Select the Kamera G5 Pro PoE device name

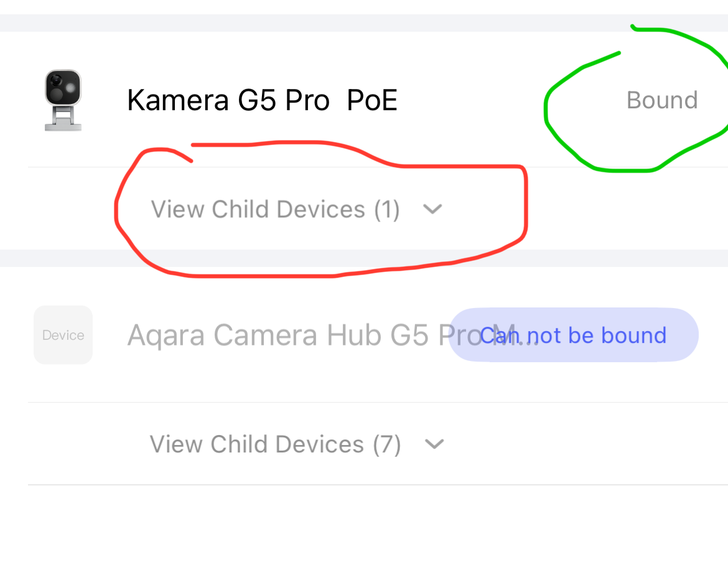[262, 100]
